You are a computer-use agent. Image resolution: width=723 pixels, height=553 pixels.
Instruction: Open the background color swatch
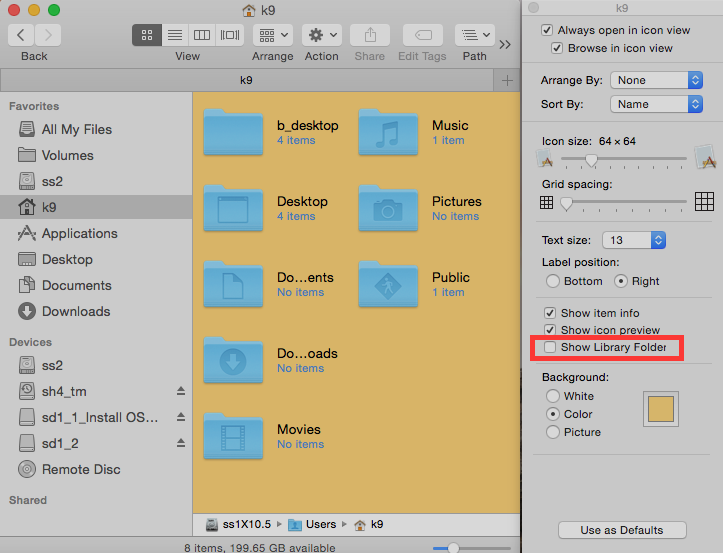[x=661, y=410]
